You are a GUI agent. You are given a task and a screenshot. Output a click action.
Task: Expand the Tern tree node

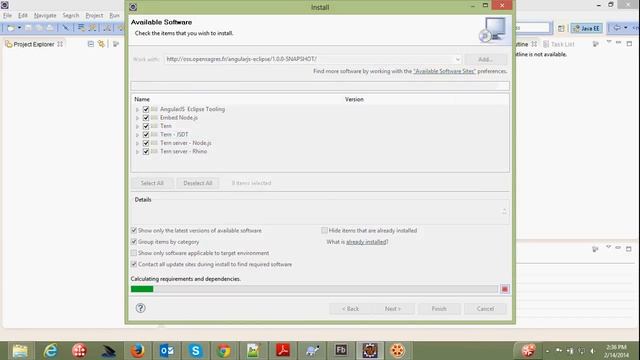(138, 127)
